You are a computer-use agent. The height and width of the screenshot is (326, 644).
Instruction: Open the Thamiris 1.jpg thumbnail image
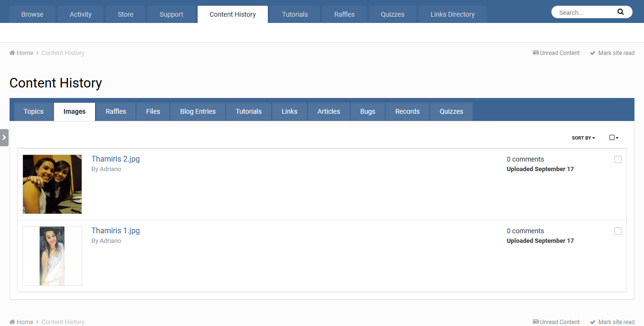tap(52, 256)
